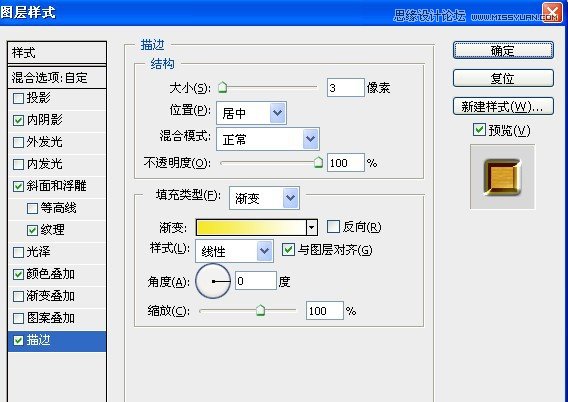Click the 不透明度 opacity value field
This screenshot has height=402, width=568.
[x=346, y=163]
